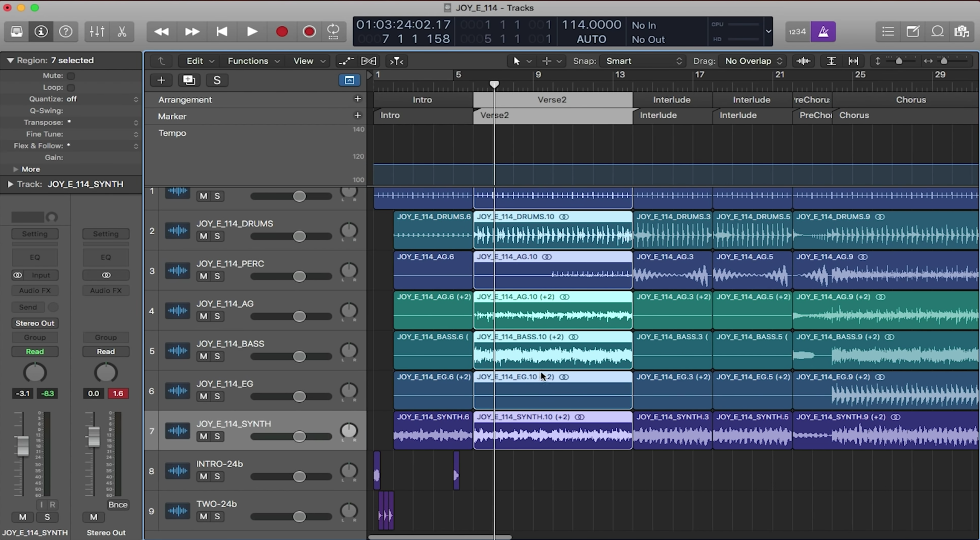Click the Edit menu item
980x540 pixels.
[x=195, y=61]
